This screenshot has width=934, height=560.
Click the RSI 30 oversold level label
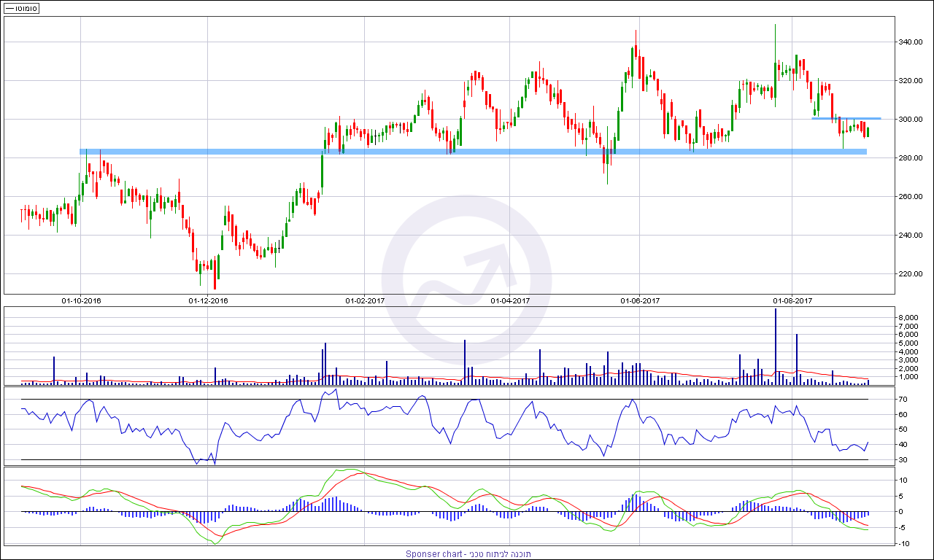(x=903, y=460)
